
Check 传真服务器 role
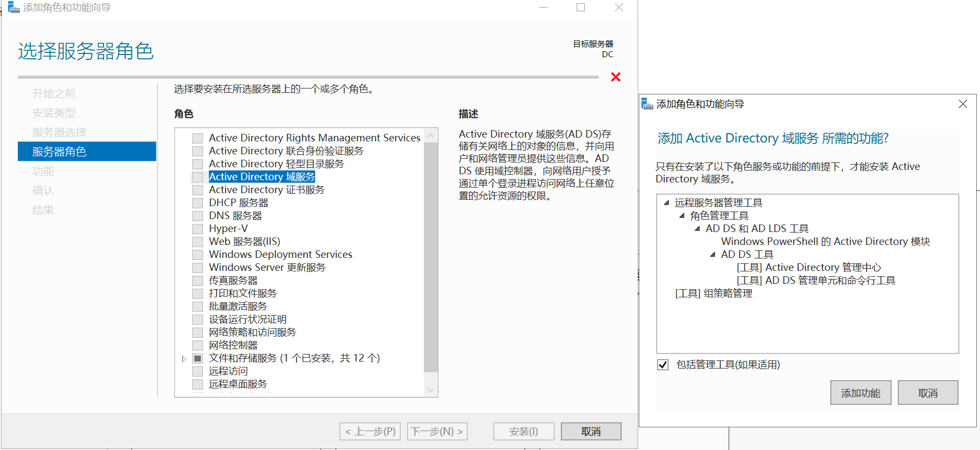click(x=198, y=281)
